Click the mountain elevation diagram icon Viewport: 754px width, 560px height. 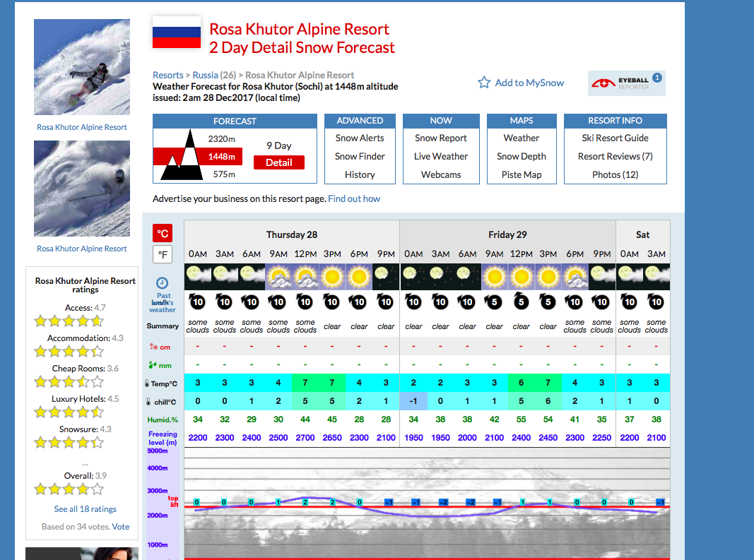tap(182, 156)
